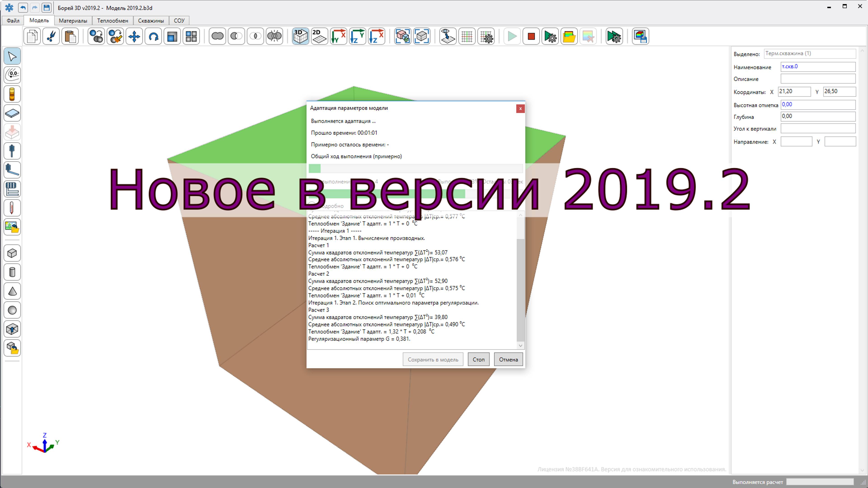Click the double-play adaptation gear icon
The height and width of the screenshot is (488, 868).
click(614, 36)
